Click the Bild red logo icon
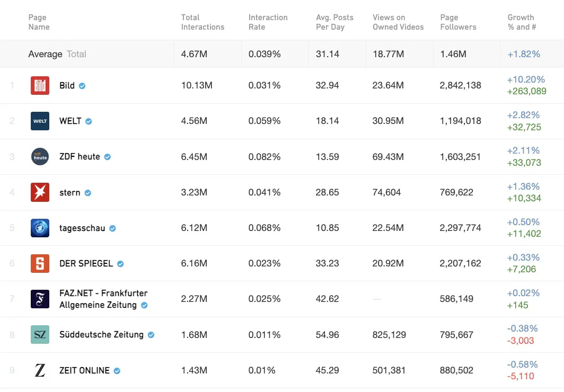Viewport: 564px width, 392px height. pos(40,85)
